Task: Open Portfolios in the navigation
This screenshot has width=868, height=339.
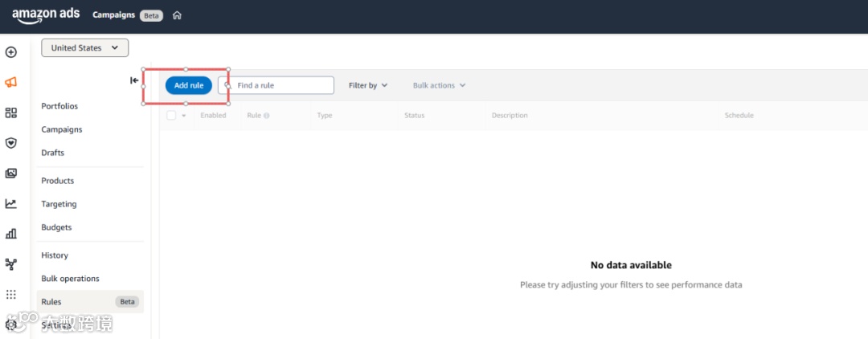Action: click(59, 106)
